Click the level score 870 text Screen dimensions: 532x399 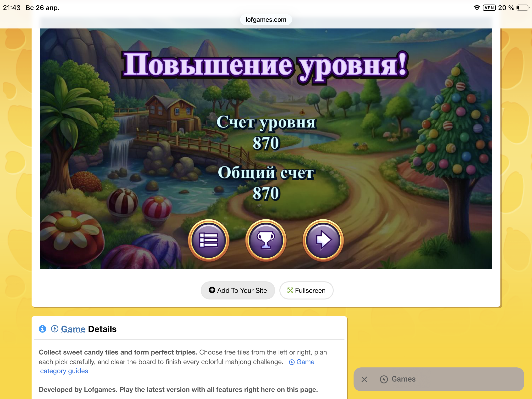[266, 143]
